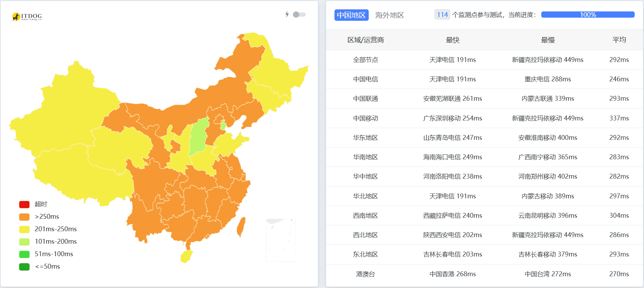Screen dimensions: 644x288
Task: Click the 270ms average for 港澳台
Action: click(619, 274)
